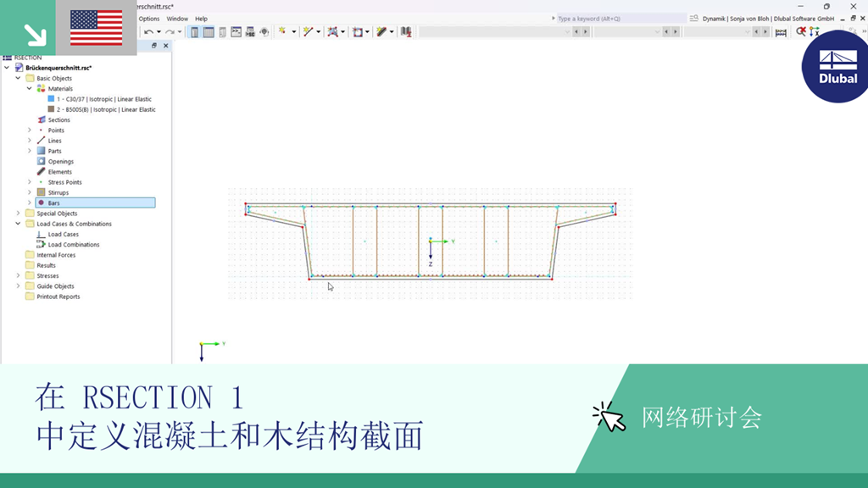Select the New Element tool

(x=381, y=31)
